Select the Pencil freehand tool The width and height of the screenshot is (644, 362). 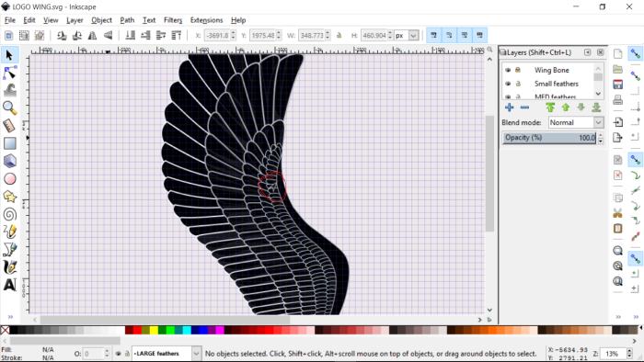point(9,232)
